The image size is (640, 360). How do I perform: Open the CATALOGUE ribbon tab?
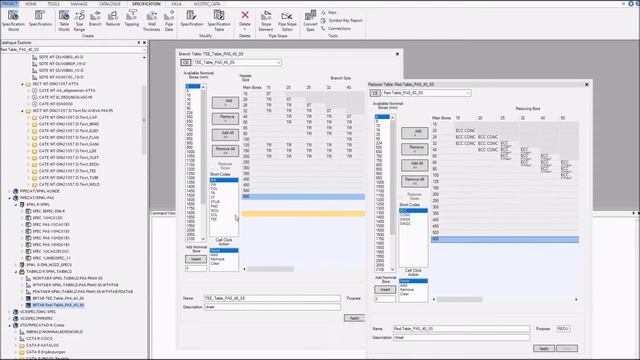pyautogui.click(x=109, y=4)
